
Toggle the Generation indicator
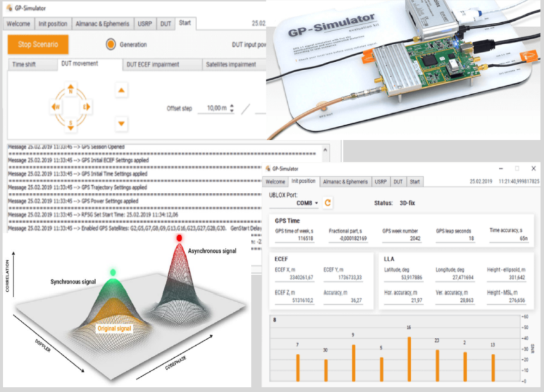(x=111, y=44)
